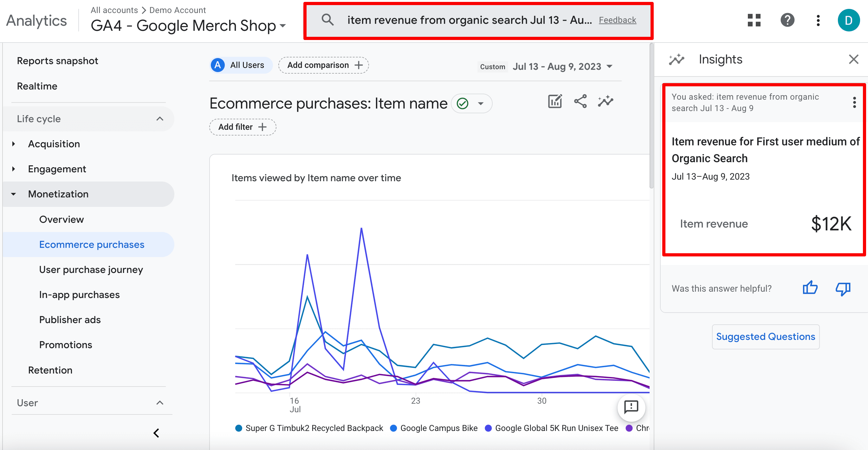
Task: Click the D account avatar
Action: click(x=848, y=20)
